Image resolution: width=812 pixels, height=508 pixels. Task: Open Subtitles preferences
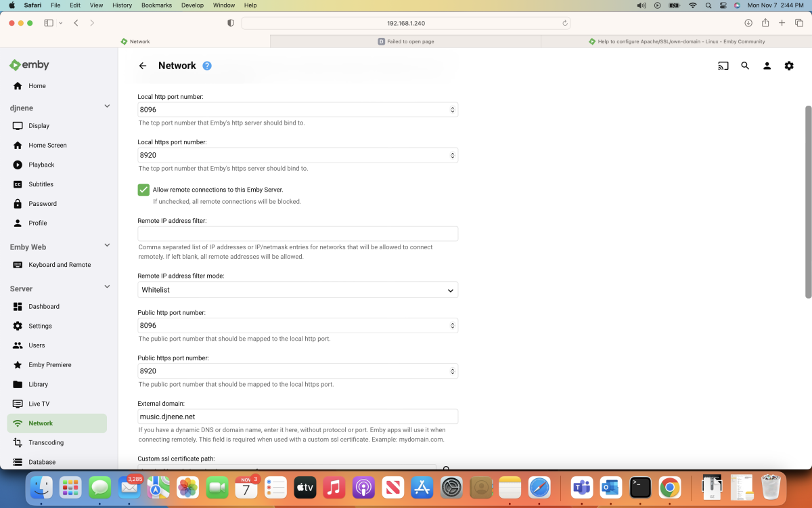[x=40, y=184]
